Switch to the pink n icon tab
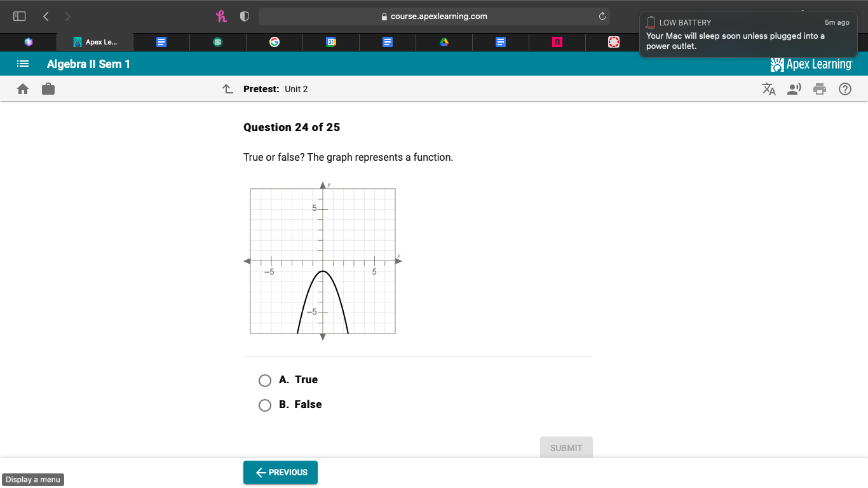The height and width of the screenshot is (488, 868). [x=557, y=42]
